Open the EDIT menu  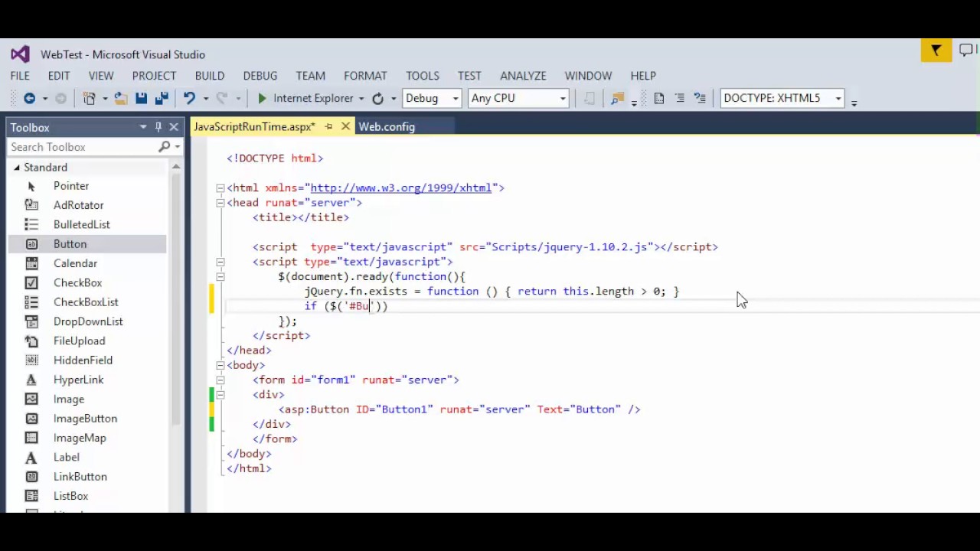59,76
